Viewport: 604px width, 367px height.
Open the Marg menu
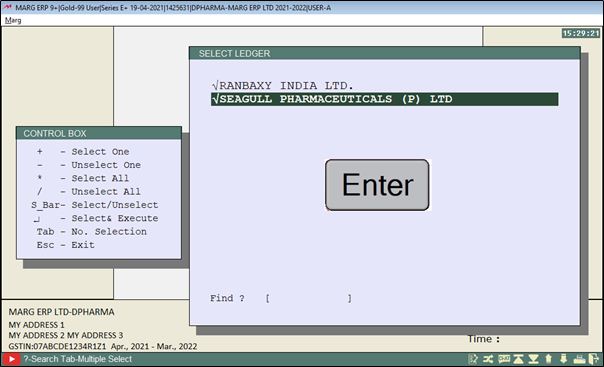13,20
